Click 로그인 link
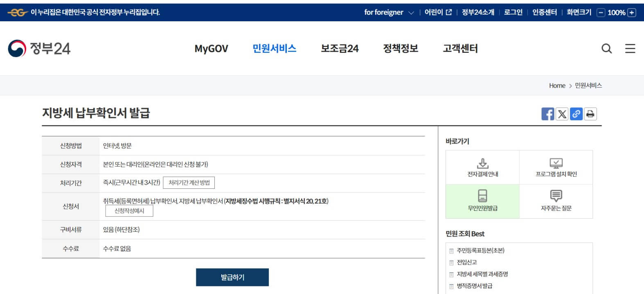This screenshot has height=294, width=644. coord(513,13)
